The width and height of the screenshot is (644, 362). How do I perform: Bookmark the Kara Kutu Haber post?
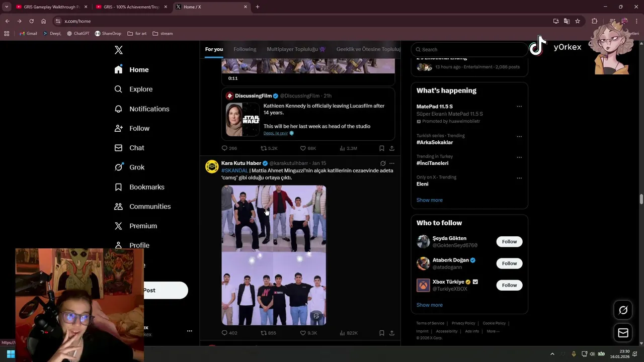click(382, 333)
